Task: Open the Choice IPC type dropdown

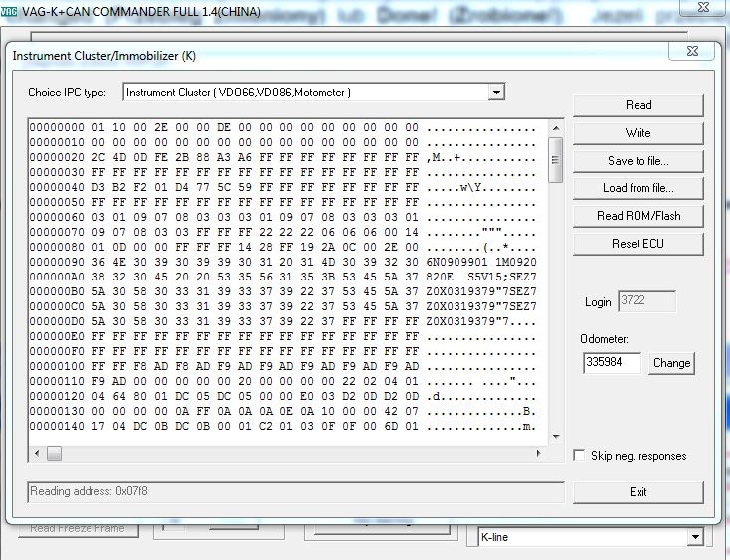Action: (x=496, y=93)
